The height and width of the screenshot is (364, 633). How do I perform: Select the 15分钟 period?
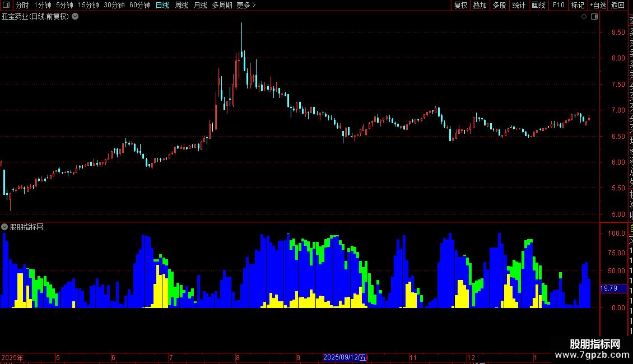(x=89, y=5)
